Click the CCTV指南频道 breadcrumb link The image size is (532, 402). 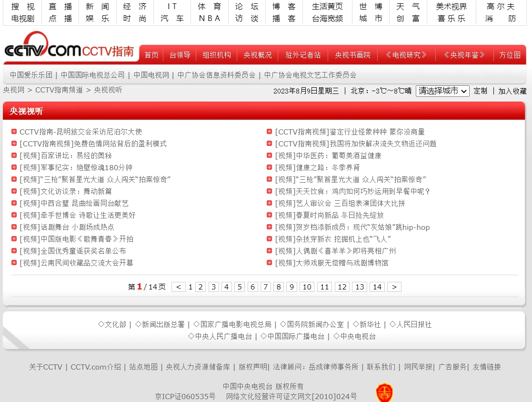[59, 90]
